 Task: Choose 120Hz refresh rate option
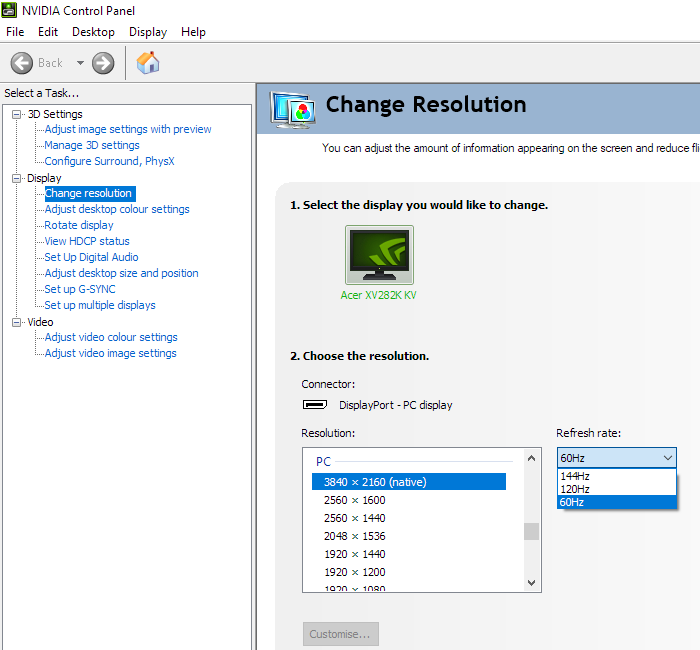point(617,489)
